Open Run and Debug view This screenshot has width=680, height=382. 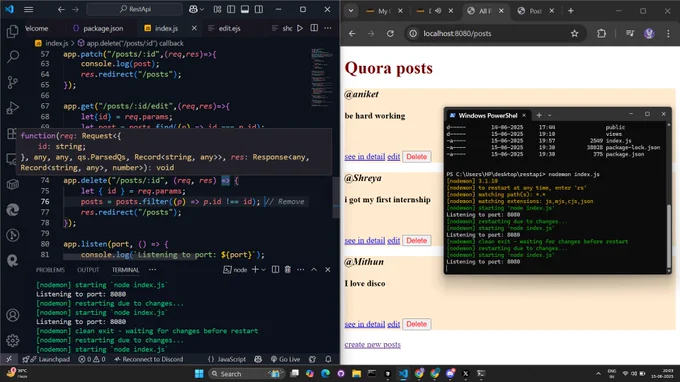click(x=13, y=108)
